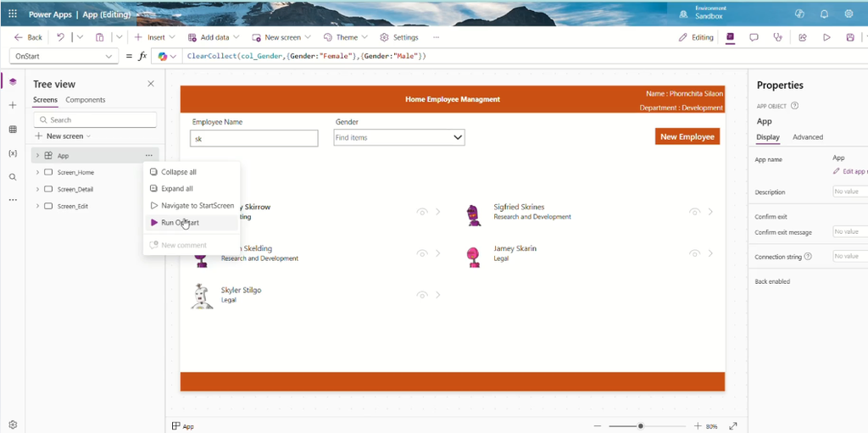Switch to the Advanced properties tab

(808, 136)
